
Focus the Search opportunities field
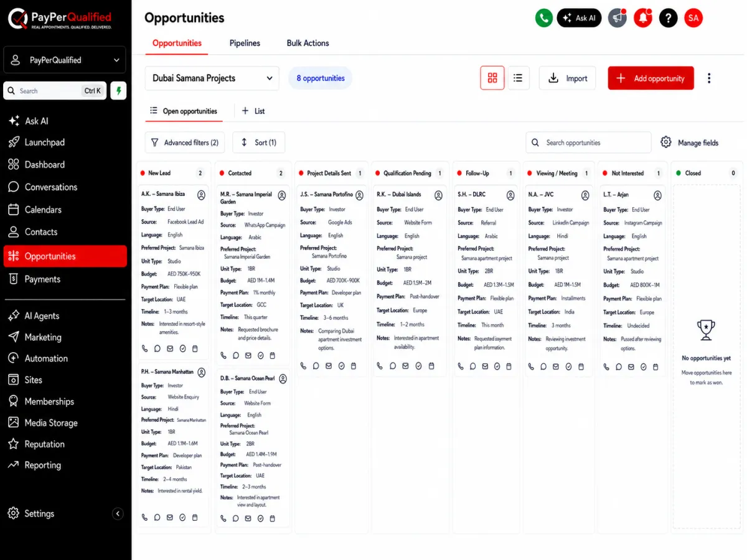tap(588, 142)
